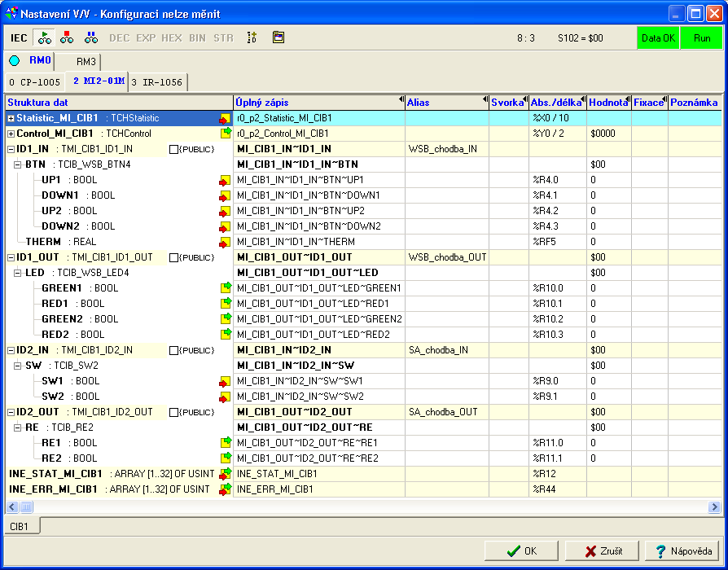Open the 0 CP-1005 module tab

[35, 82]
